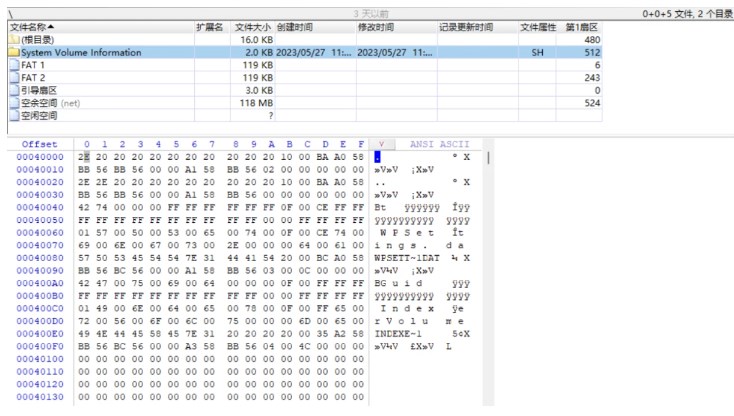Select the (根目录) entry name
734x416 pixels.
pos(37,40)
